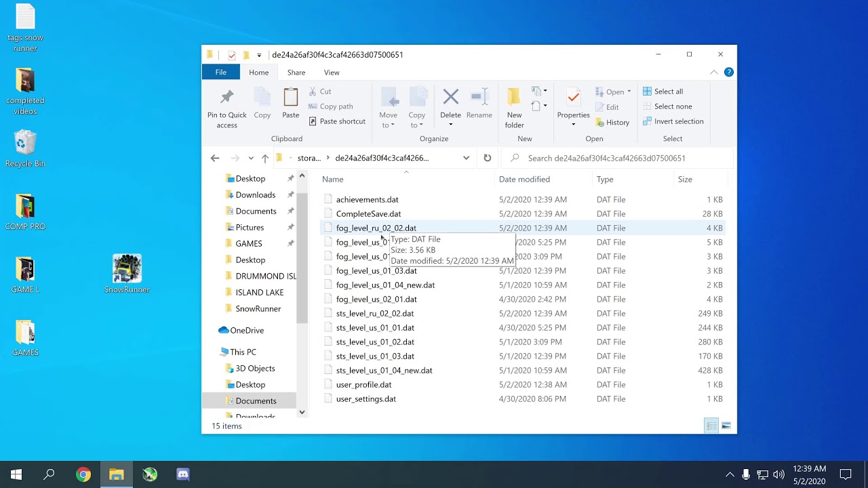Open Chrome from the taskbar

[83, 474]
